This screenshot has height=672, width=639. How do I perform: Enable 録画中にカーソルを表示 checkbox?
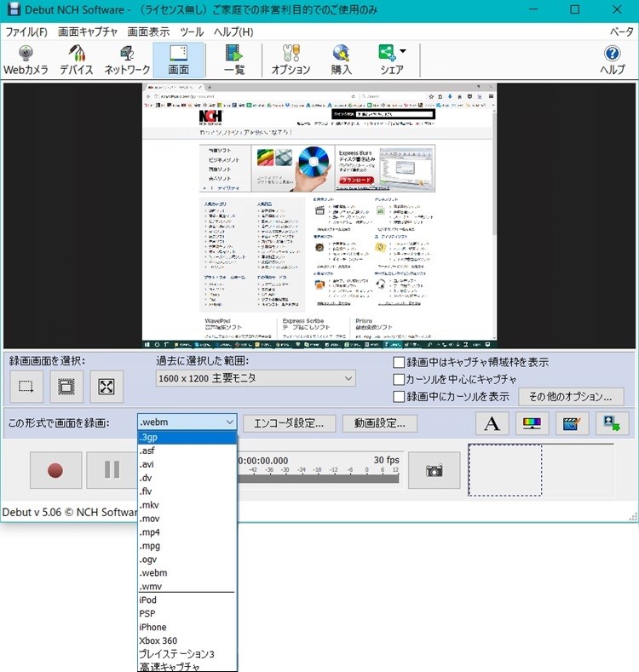[x=399, y=396]
